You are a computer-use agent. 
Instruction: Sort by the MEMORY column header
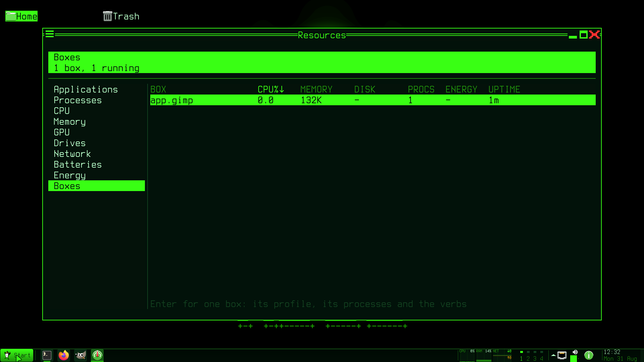click(x=316, y=89)
